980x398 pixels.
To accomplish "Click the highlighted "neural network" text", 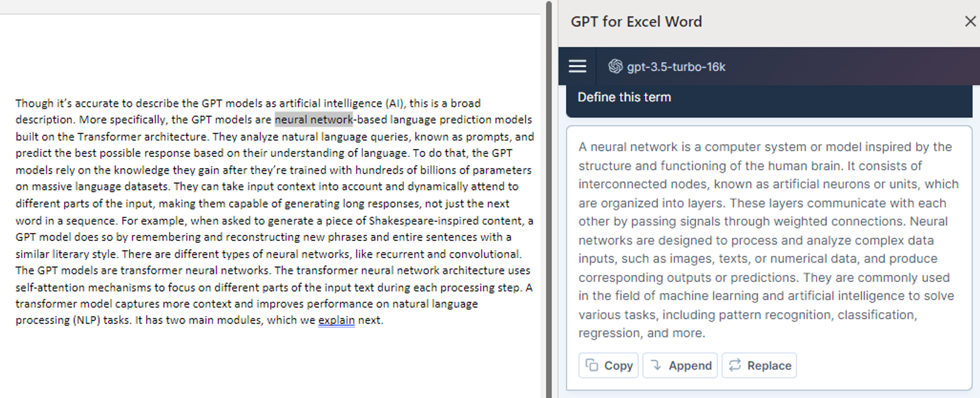I will pyautogui.click(x=314, y=120).
